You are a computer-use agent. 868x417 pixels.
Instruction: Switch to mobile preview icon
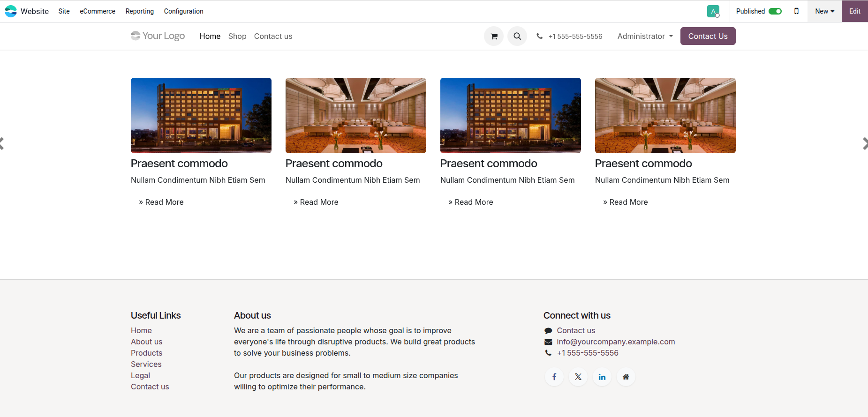(x=796, y=11)
